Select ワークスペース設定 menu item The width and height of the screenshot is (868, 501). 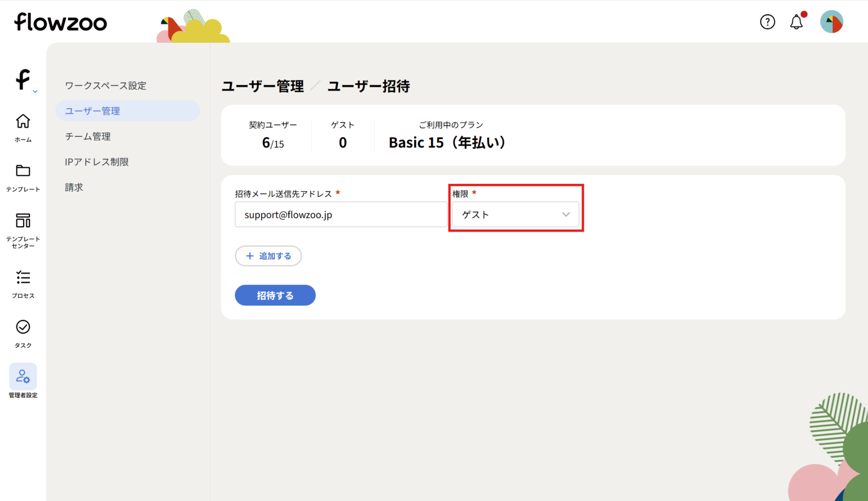click(x=105, y=86)
